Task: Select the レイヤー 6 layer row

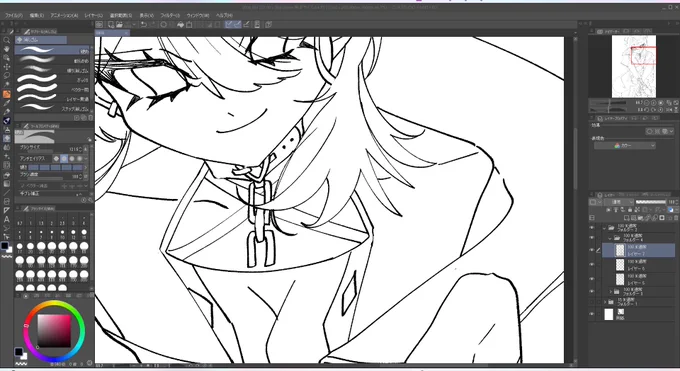Action: coord(638,265)
